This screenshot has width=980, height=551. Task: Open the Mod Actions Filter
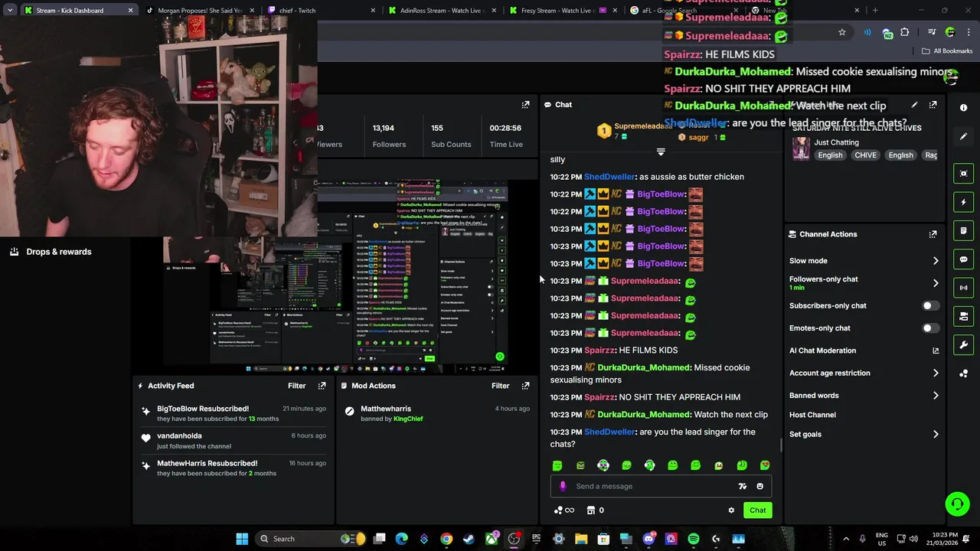pyautogui.click(x=500, y=386)
